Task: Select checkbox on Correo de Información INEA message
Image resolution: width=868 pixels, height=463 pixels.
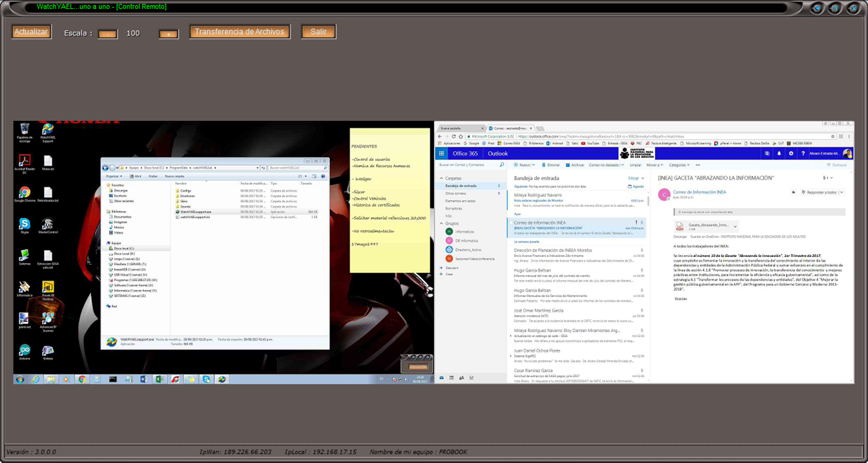Action: pos(510,222)
